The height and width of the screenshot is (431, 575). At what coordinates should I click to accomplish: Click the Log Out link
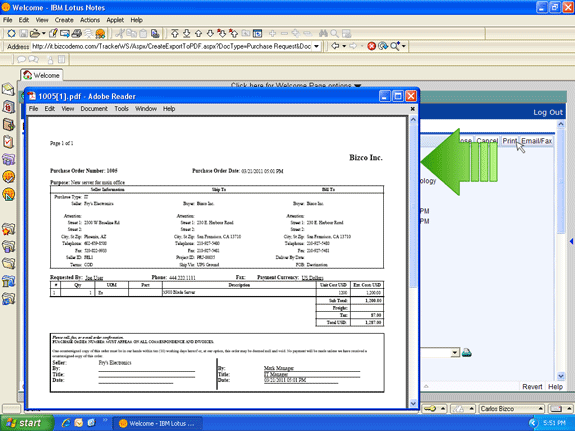tap(547, 112)
